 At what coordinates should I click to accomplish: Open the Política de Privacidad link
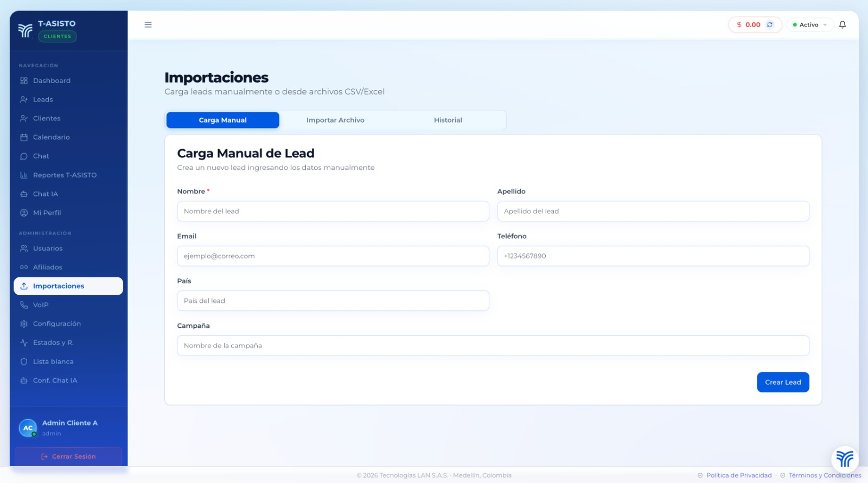point(738,475)
